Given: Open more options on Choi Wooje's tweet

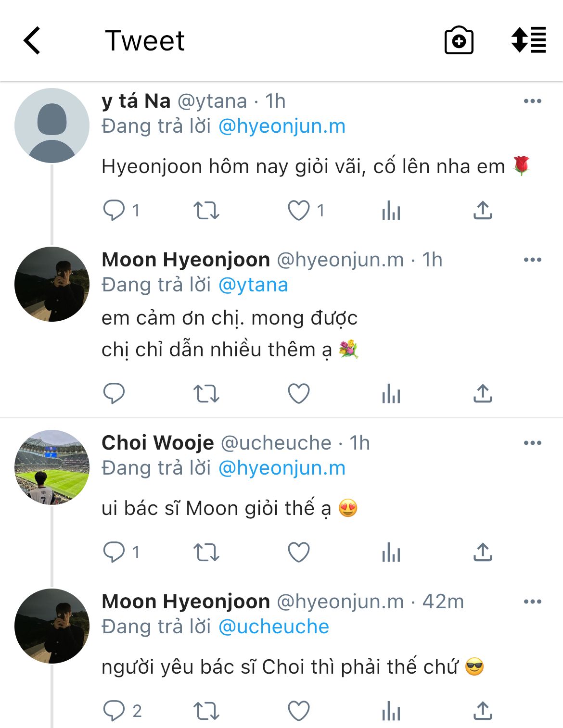Looking at the screenshot, I should click(x=532, y=443).
